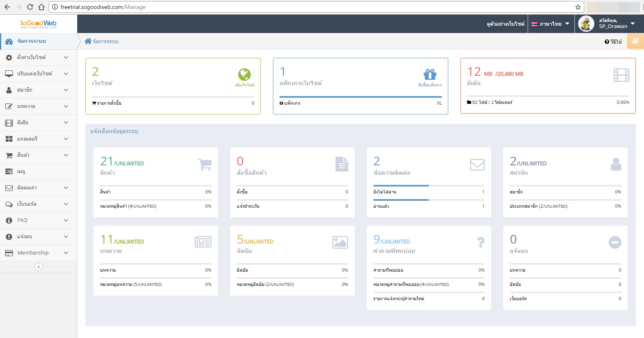644x338 pixels.
Task: Select the FAQ sidebar label
Action: (x=22, y=220)
